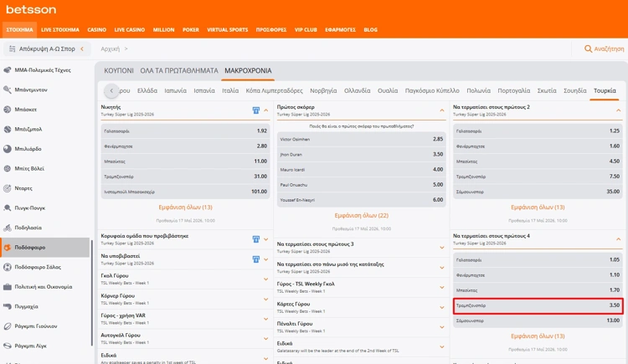
Task: Collapse the Νικητής market panel
Action: coord(266,110)
